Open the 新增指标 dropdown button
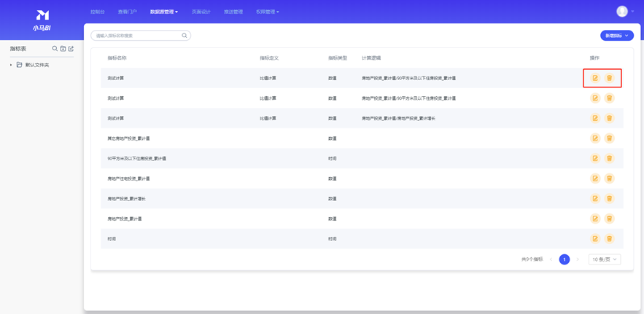The width and height of the screenshot is (644, 314). [616, 36]
